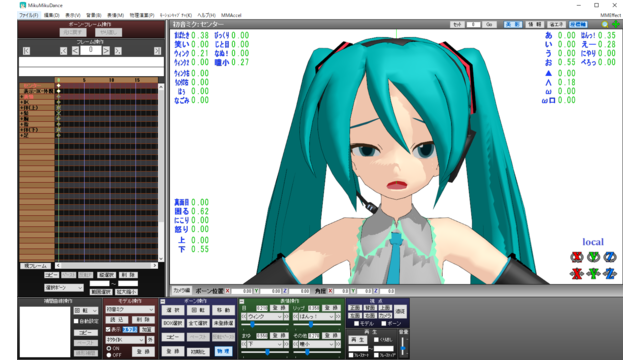The height and width of the screenshot is (360, 640).
Task: Click the timeline vertical scrollbar
Action: [161, 173]
